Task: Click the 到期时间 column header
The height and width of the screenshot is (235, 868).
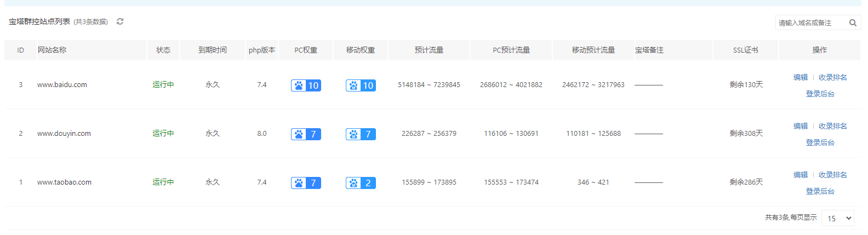Action: [213, 50]
